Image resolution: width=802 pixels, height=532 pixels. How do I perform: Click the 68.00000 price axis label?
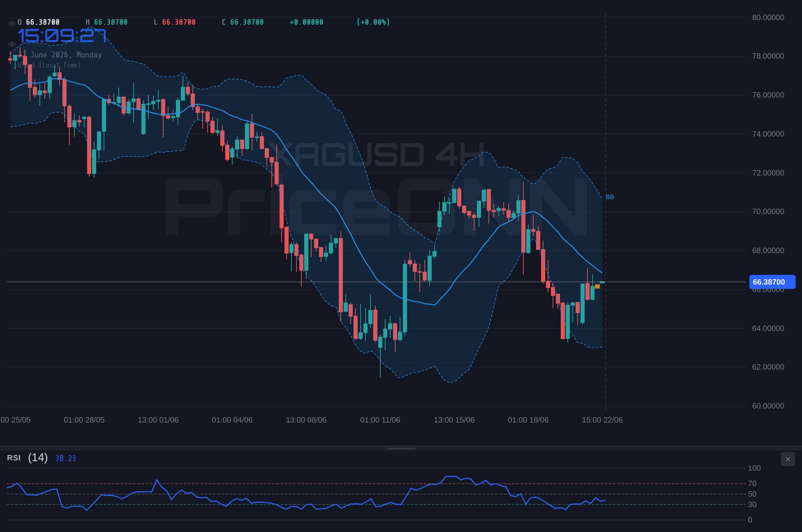(768, 251)
